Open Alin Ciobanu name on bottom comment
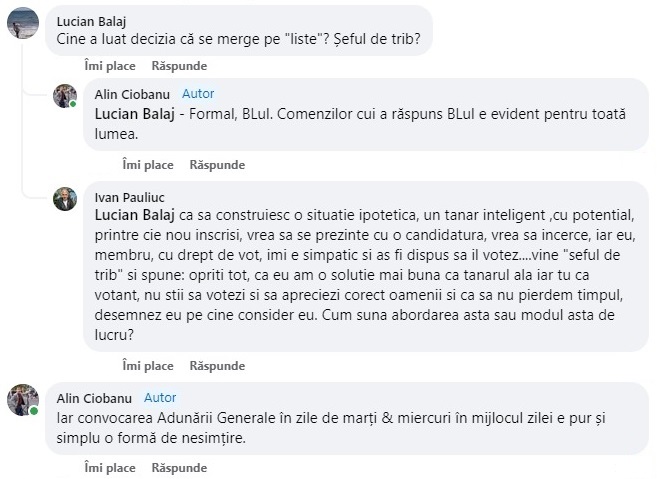The height and width of the screenshot is (479, 657). [94, 398]
